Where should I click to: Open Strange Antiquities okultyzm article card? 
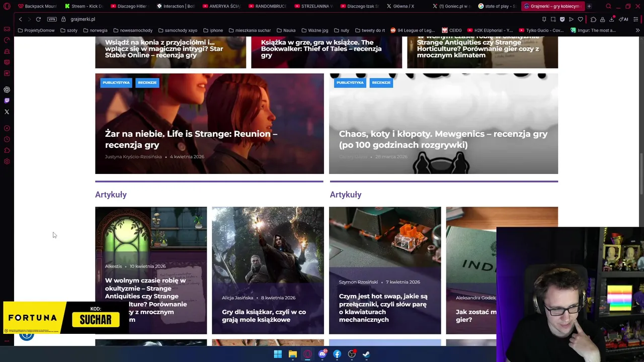(151, 270)
